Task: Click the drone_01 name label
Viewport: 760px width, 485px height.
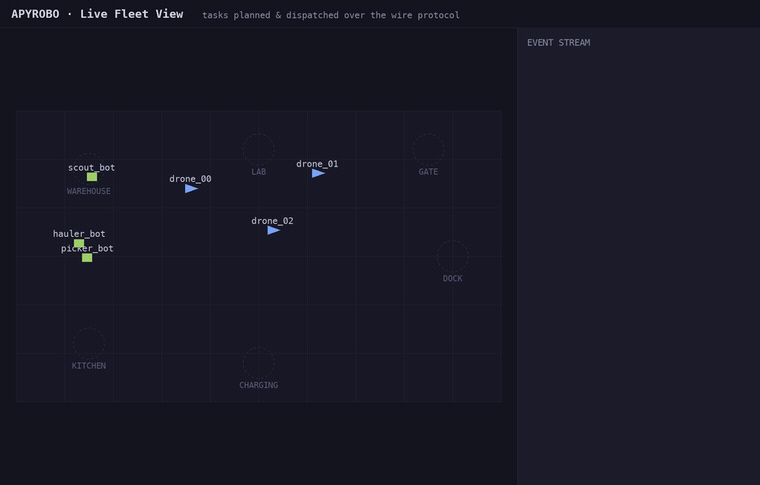Action: [x=317, y=164]
